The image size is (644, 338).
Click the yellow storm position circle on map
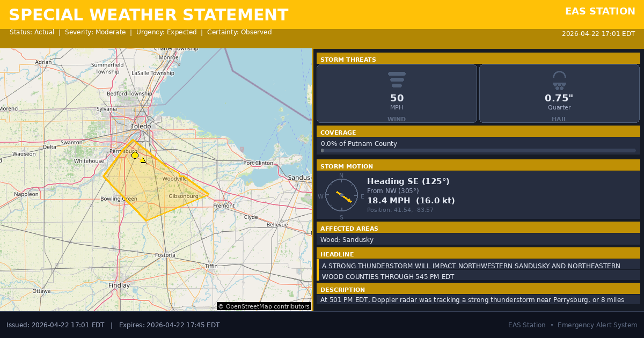[135, 156]
